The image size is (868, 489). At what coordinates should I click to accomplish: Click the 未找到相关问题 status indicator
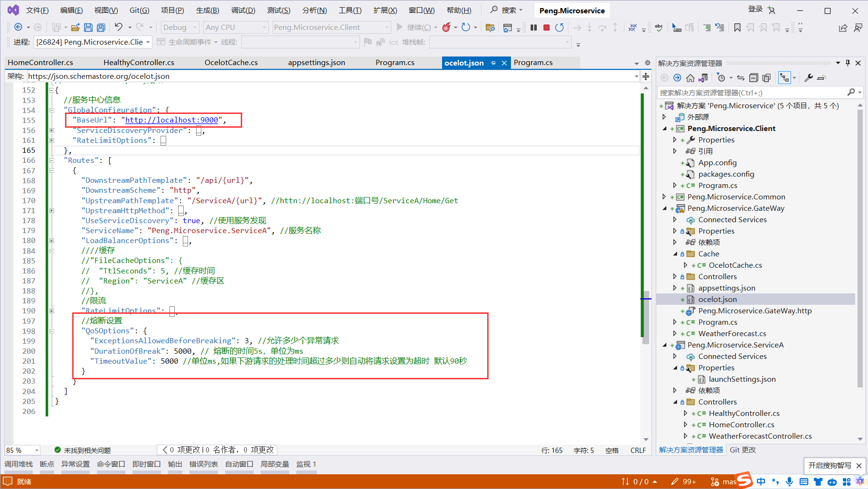[x=83, y=450]
